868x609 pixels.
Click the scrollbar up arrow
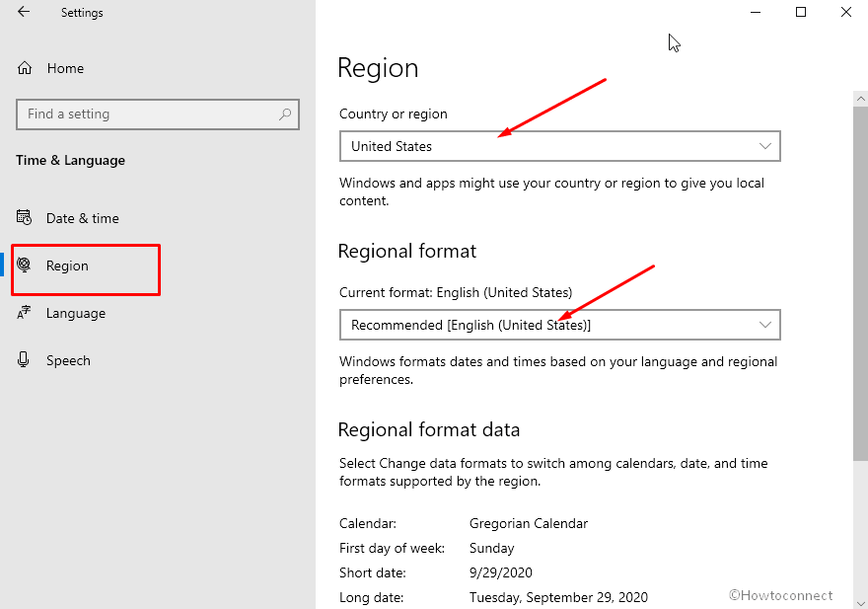[x=860, y=99]
